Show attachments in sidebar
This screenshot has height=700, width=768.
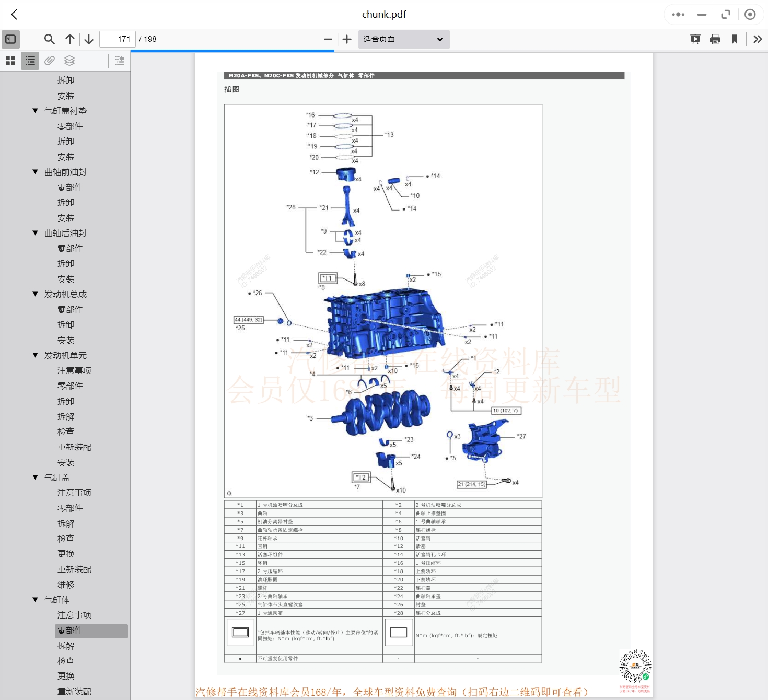coord(50,61)
